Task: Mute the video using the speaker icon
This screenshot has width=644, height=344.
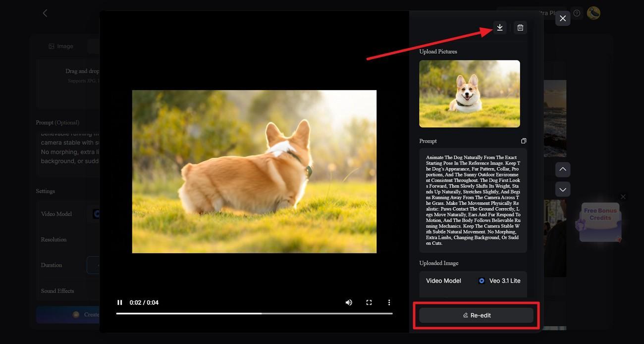Action: click(x=349, y=302)
